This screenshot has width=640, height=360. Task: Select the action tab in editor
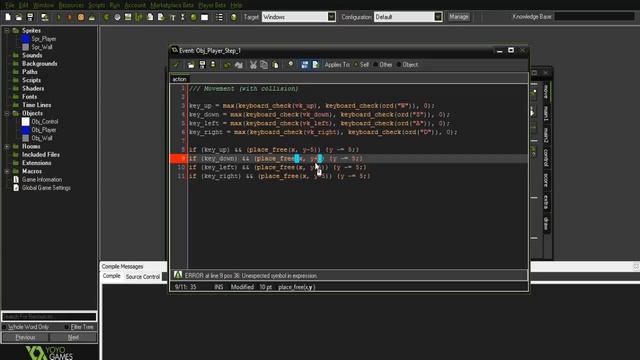click(179, 79)
